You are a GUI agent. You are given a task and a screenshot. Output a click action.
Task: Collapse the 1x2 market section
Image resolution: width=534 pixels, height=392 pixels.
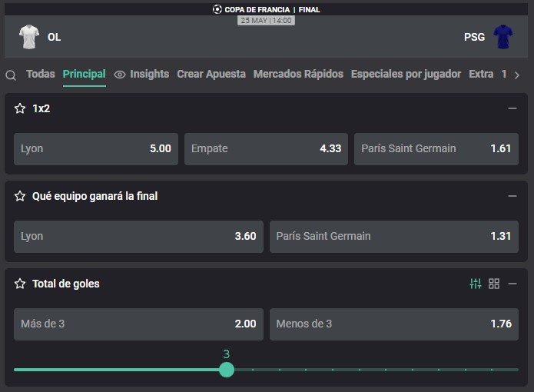pos(512,108)
